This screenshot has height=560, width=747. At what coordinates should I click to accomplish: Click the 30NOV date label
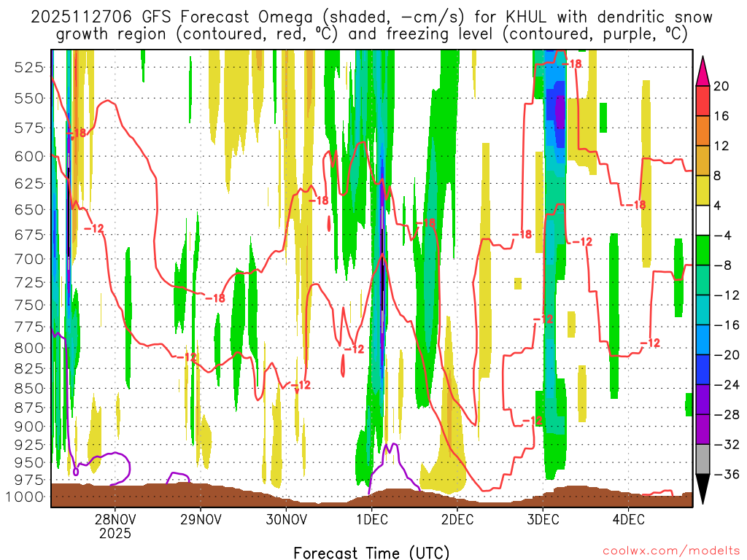click(285, 520)
